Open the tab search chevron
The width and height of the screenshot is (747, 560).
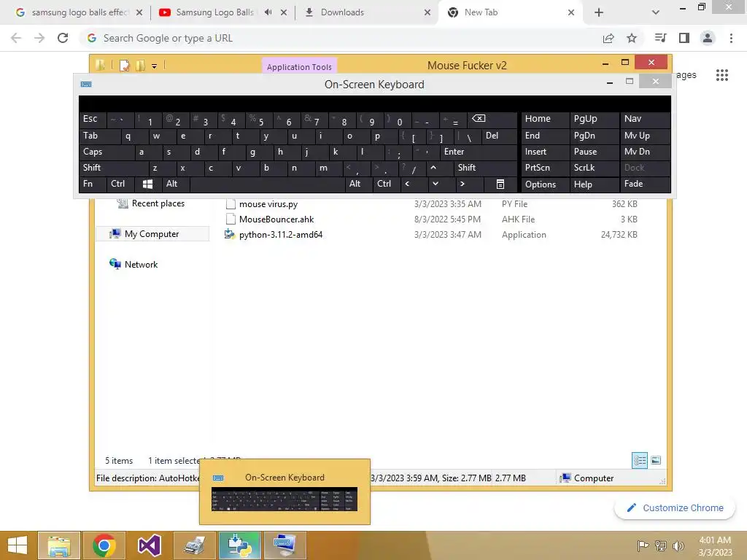coord(656,12)
